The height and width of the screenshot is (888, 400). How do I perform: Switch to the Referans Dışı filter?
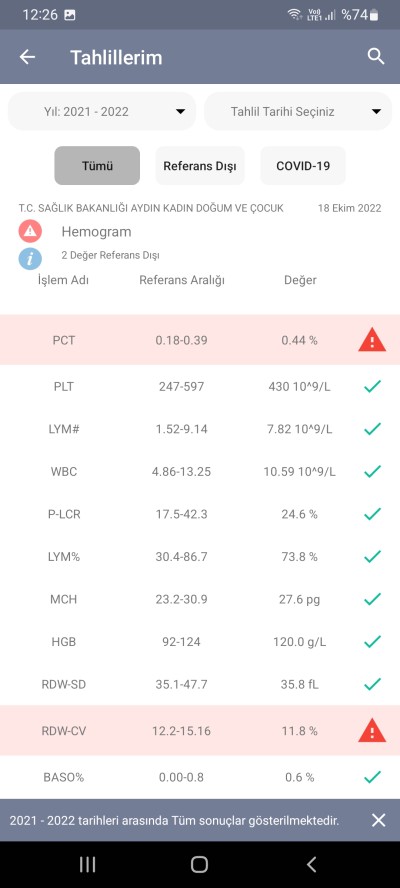200,166
